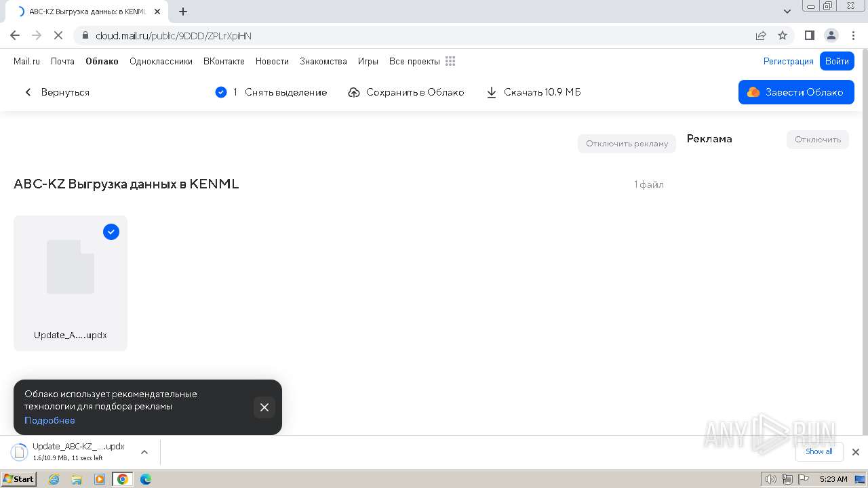This screenshot has width=868, height=488.
Task: Click the ABC-KZ Выгрузка данных folder title
Action: (126, 184)
